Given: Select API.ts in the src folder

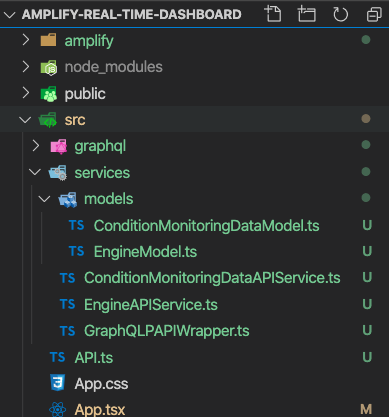Looking at the screenshot, I should coord(94,358).
